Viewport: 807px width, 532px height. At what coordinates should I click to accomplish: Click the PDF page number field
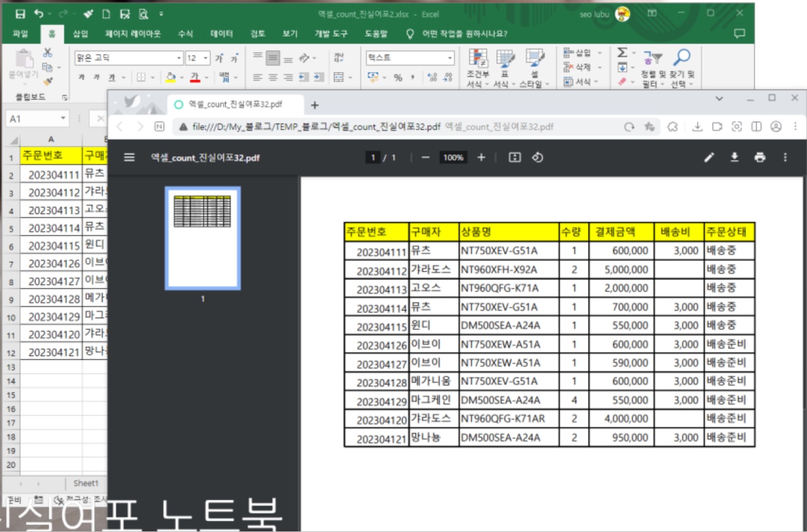tap(373, 158)
